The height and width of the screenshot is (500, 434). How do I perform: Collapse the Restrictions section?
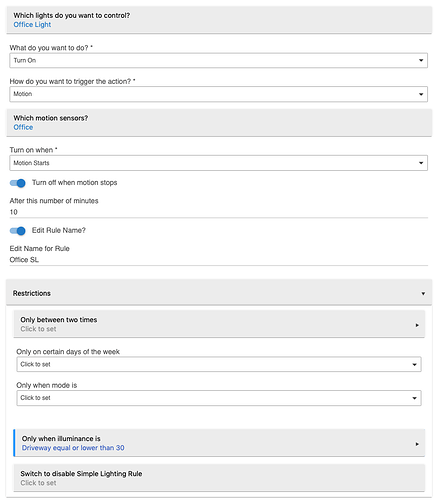point(219,293)
